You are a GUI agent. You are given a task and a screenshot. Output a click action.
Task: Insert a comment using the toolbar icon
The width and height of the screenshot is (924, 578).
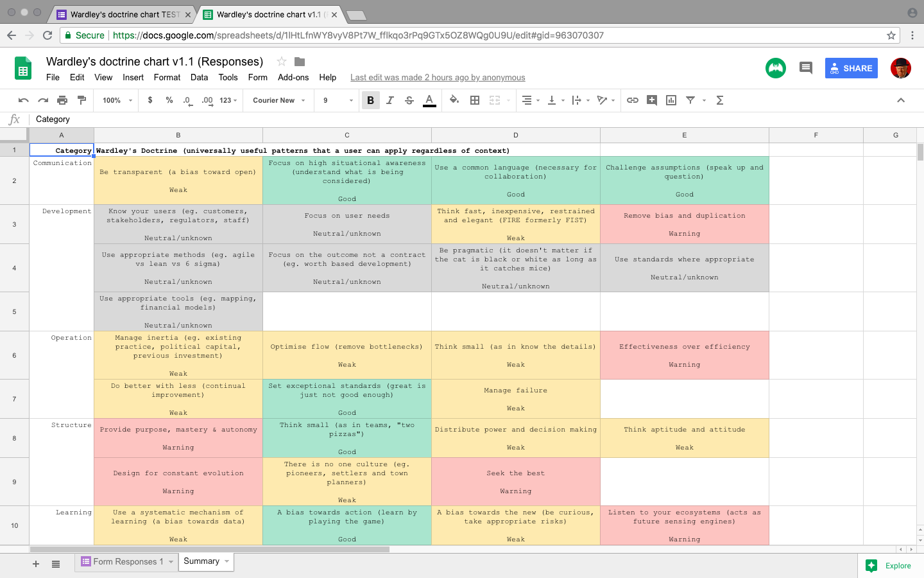click(x=652, y=100)
